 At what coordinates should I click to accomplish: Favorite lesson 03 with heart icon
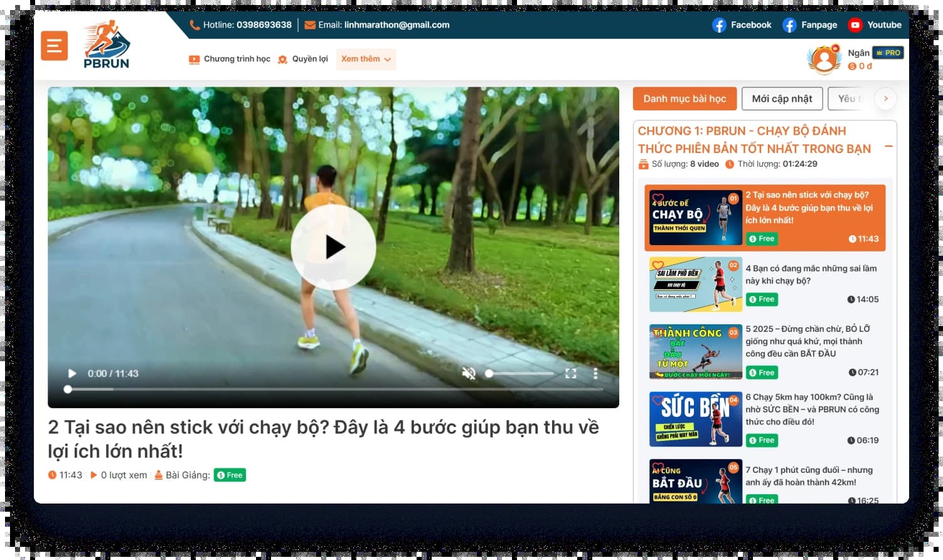tap(658, 332)
